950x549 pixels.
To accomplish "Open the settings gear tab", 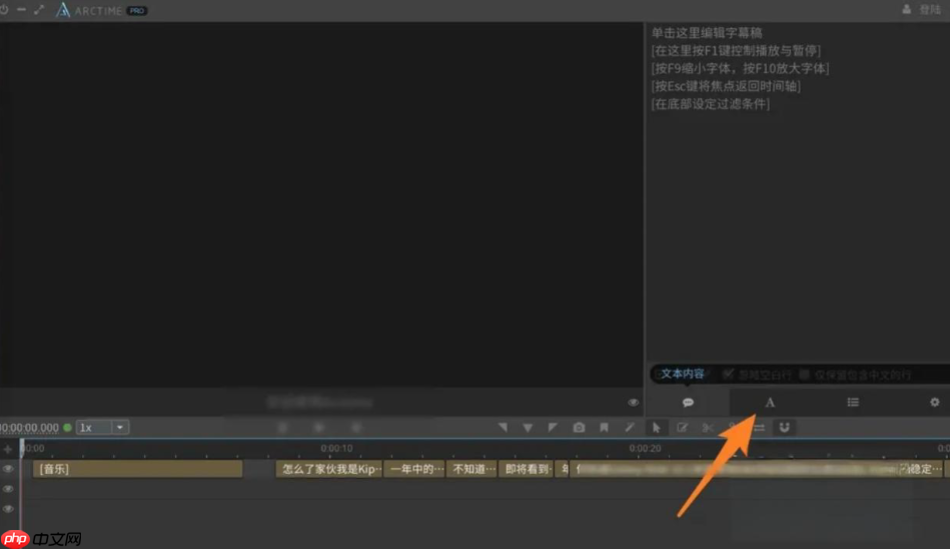I will point(934,402).
